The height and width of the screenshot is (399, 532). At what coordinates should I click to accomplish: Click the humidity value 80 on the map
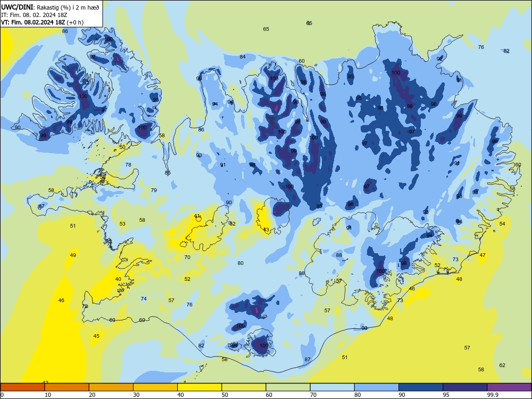(240, 263)
